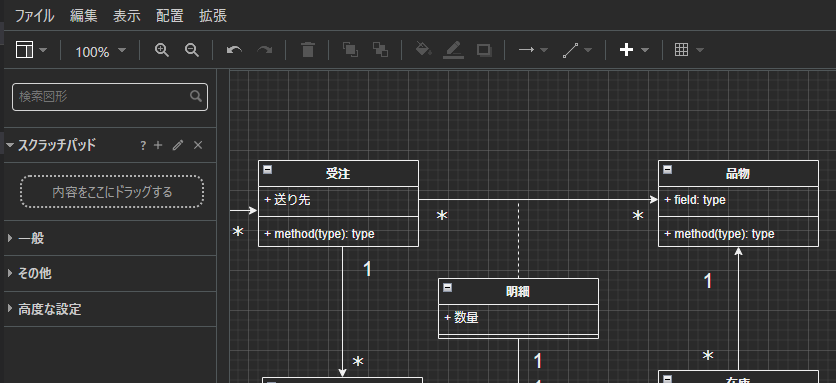Screen dimensions: 836x383
Task: Open the table grid dropdown
Action: pyautogui.click(x=689, y=50)
